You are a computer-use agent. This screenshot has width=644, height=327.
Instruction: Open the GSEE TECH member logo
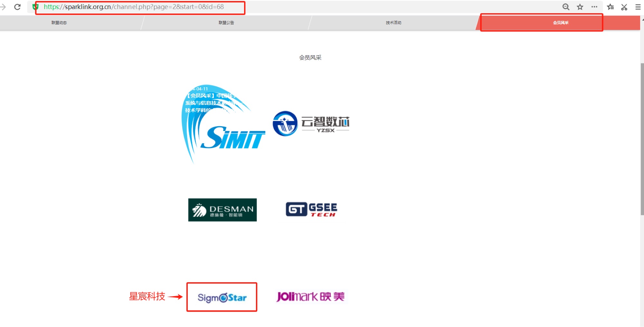[x=311, y=210]
